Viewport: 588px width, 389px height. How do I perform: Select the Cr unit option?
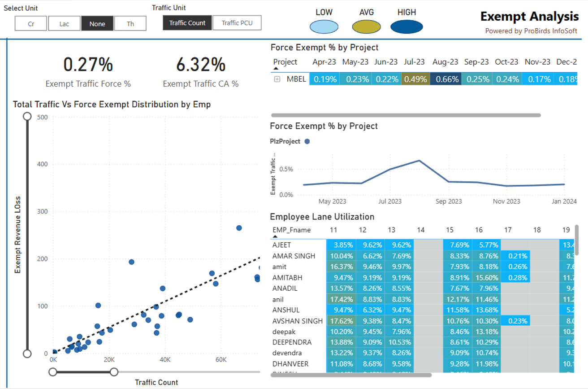click(31, 24)
